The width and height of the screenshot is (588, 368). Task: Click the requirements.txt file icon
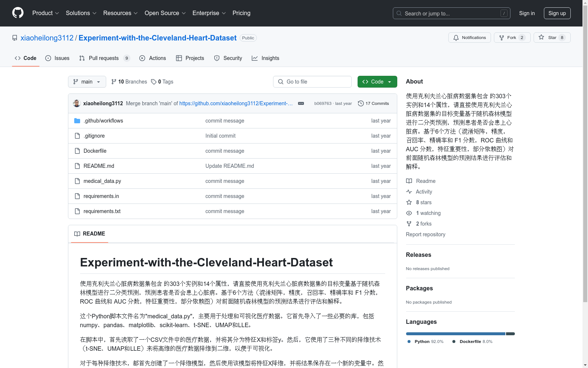[x=77, y=211]
